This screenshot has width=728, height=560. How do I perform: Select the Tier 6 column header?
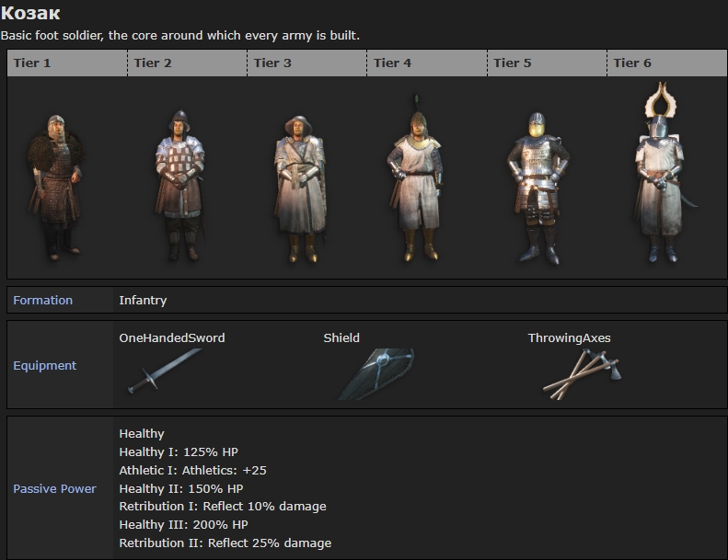click(x=632, y=63)
